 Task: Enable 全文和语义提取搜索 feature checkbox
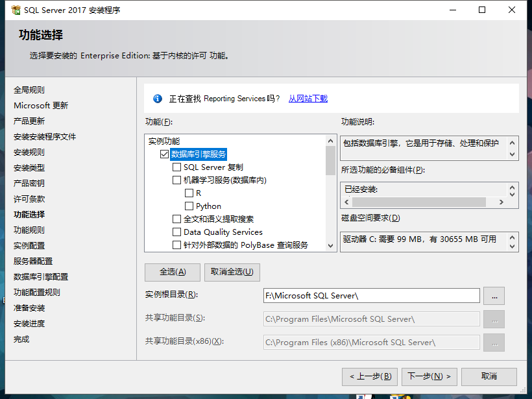(x=176, y=219)
